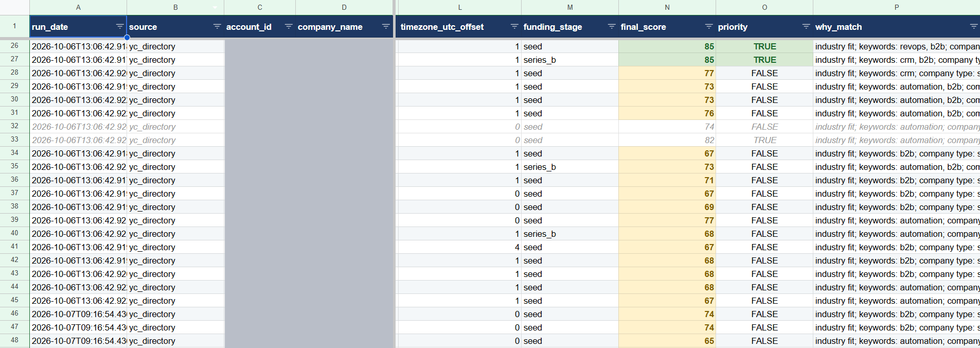The height and width of the screenshot is (348, 980).
Task: Click priority FALSE in row 34
Action: coord(764,153)
